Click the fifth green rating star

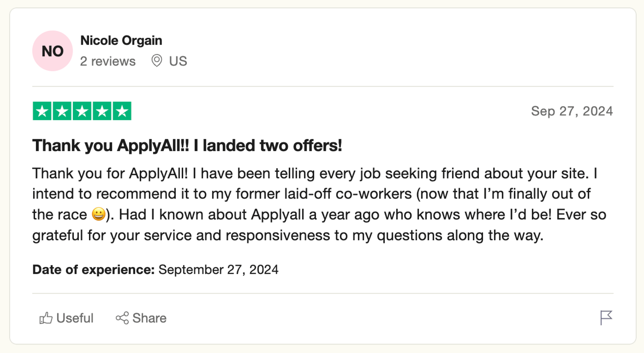click(122, 111)
